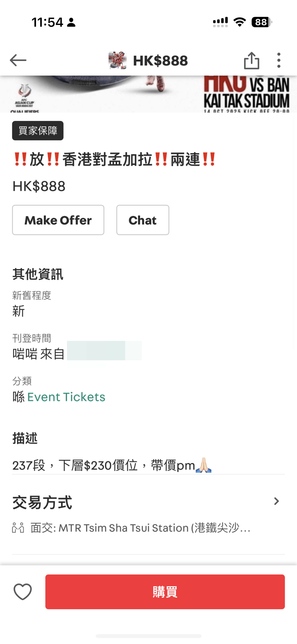This screenshot has width=297, height=644.
Task: Tap the MTR Tsim Sha Tsui meetup row
Action: tap(140, 528)
